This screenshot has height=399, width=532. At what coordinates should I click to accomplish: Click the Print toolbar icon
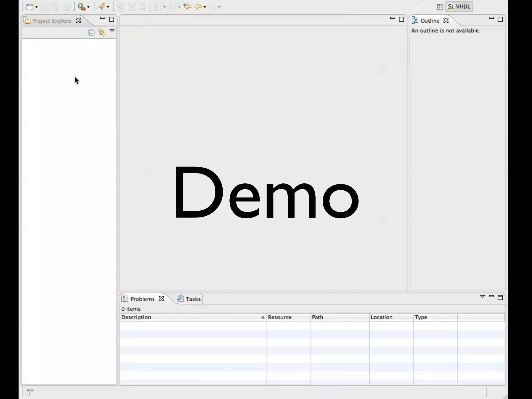pyautogui.click(x=66, y=7)
